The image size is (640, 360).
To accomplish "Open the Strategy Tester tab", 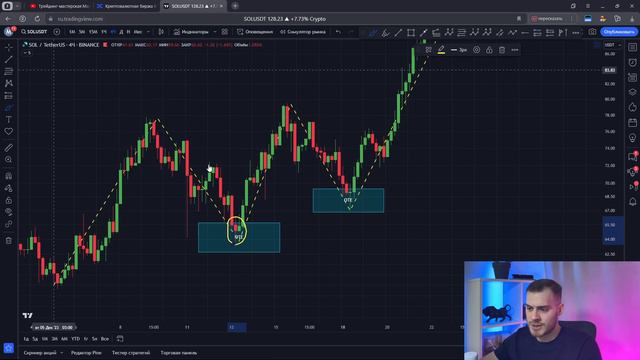I will (x=131, y=353).
